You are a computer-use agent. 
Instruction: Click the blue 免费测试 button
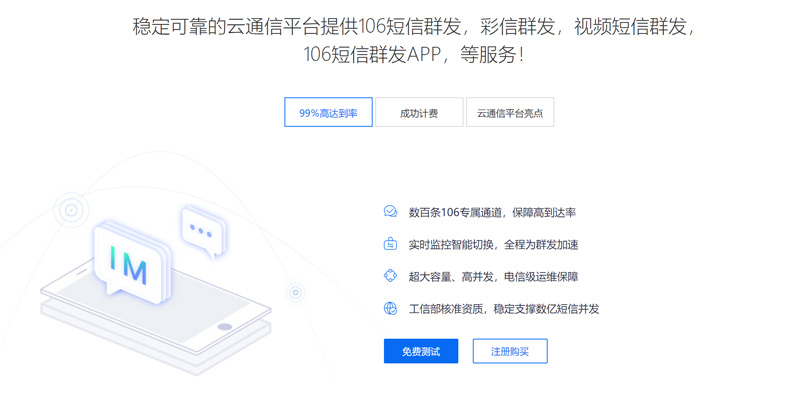tap(421, 351)
